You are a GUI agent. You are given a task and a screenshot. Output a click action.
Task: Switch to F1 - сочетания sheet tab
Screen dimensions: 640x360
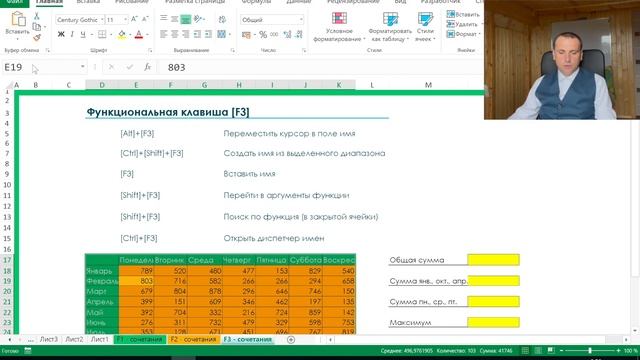[x=140, y=339]
